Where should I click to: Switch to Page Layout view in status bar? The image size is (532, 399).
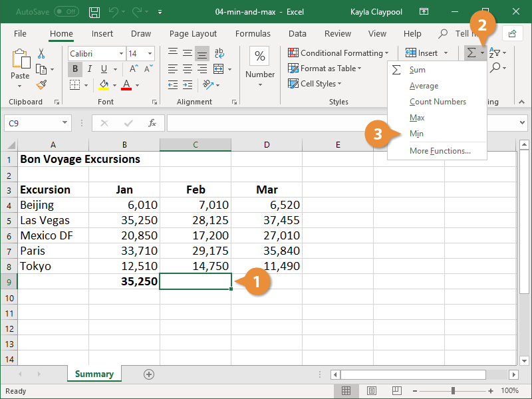(371, 391)
